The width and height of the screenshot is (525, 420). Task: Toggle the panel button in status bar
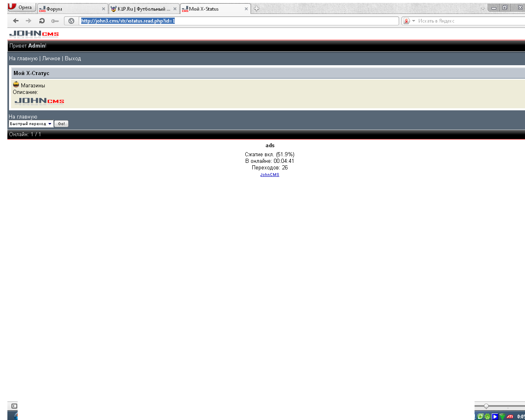14,406
